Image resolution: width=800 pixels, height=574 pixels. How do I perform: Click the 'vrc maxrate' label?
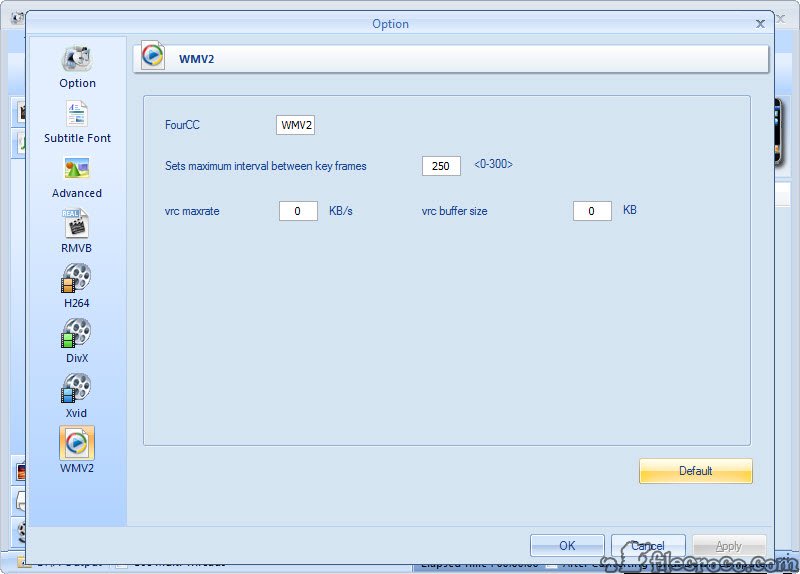pyautogui.click(x=192, y=211)
